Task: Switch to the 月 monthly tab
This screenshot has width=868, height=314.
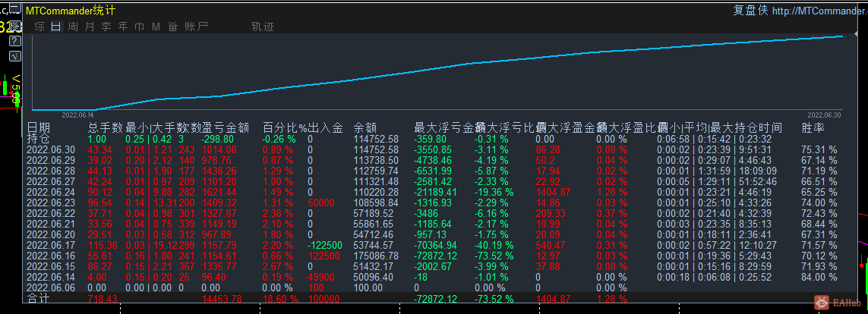Action: click(x=89, y=27)
